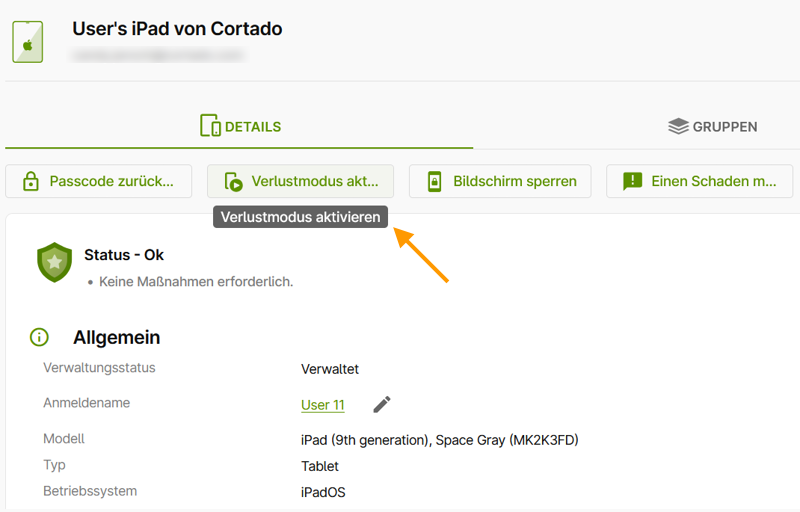This screenshot has height=512, width=800.
Task: Select the DETAILS tab
Action: pyautogui.click(x=240, y=127)
